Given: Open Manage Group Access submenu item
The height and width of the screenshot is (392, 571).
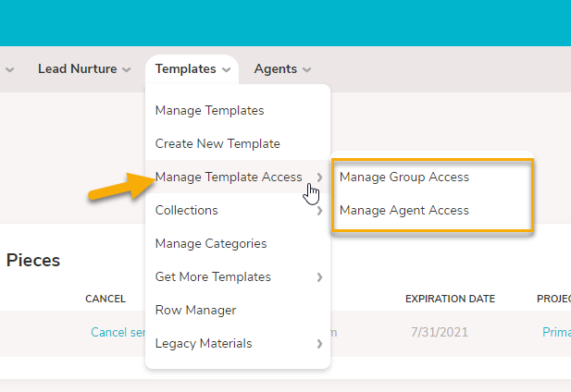Looking at the screenshot, I should pyautogui.click(x=432, y=178).
